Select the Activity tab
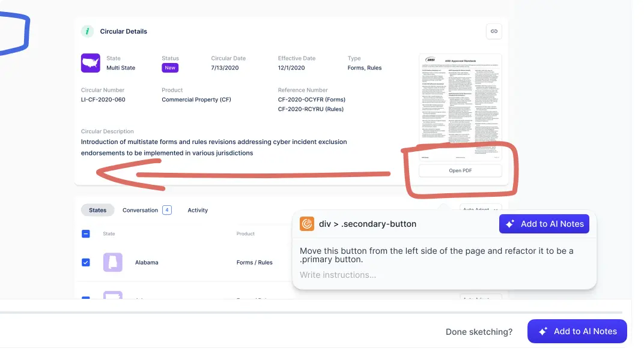Image resolution: width=644 pixels, height=360 pixels. click(x=198, y=210)
